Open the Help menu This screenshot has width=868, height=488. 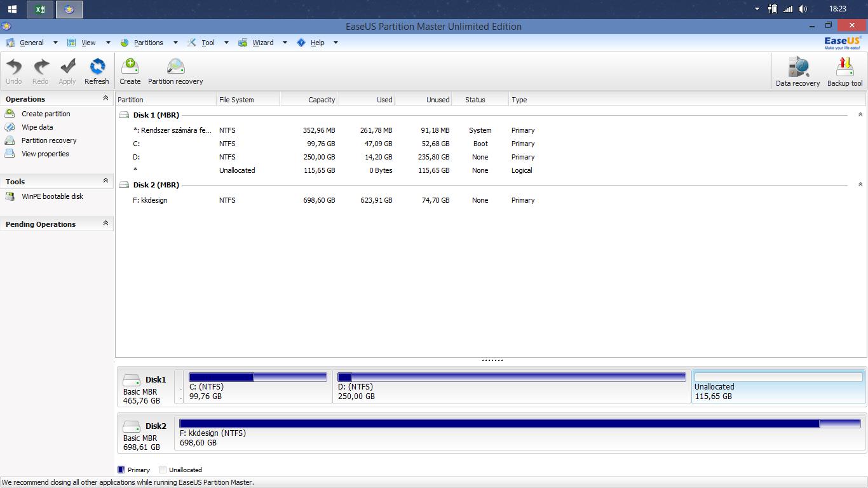click(x=318, y=43)
